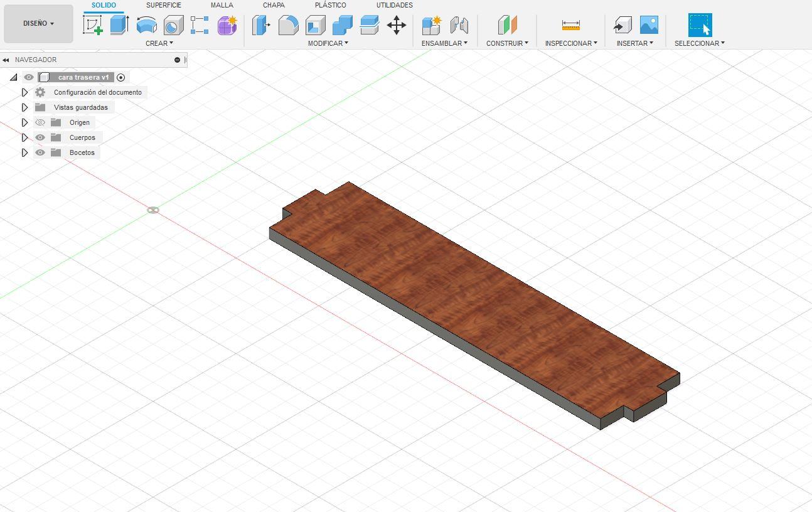Image resolution: width=812 pixels, height=512 pixels.
Task: Click the New Component icon
Action: 431,25
